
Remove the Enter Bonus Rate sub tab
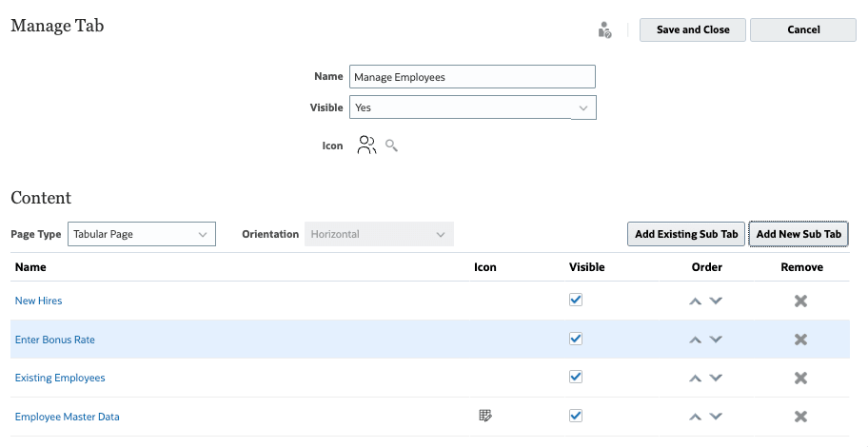(800, 340)
